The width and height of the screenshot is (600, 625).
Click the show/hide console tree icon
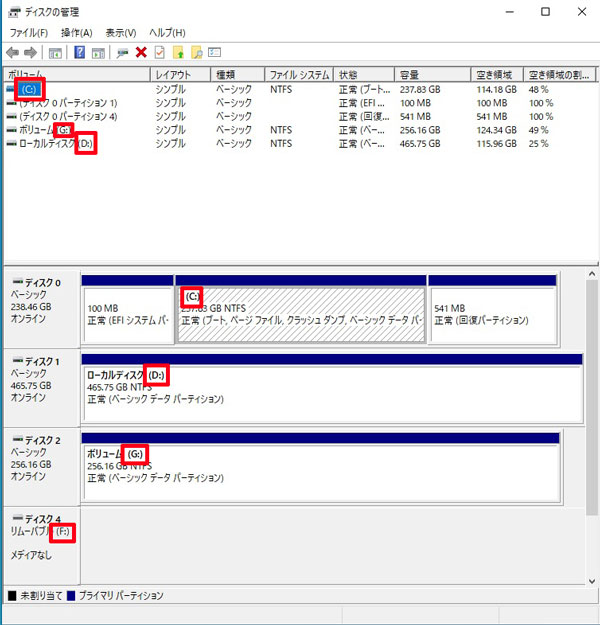coord(56,52)
